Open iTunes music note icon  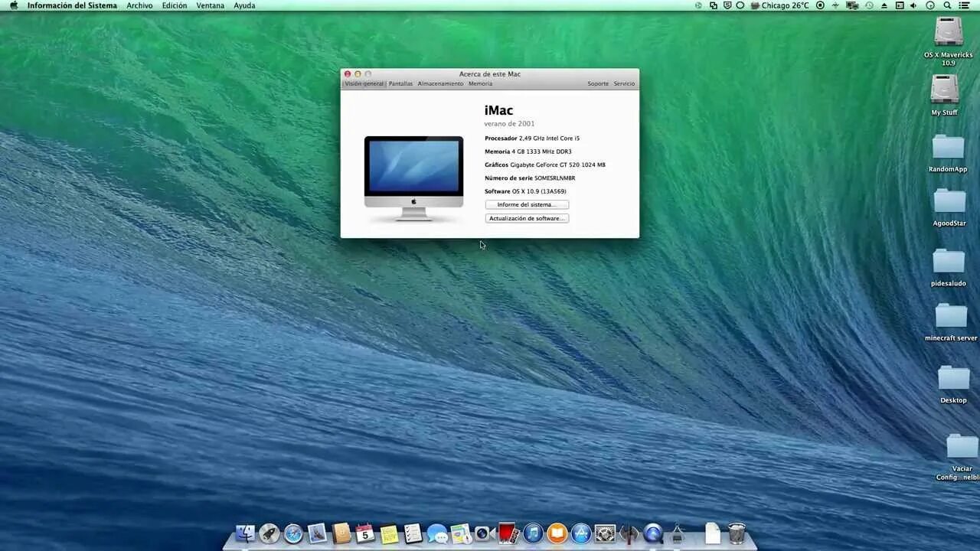pos(533,533)
